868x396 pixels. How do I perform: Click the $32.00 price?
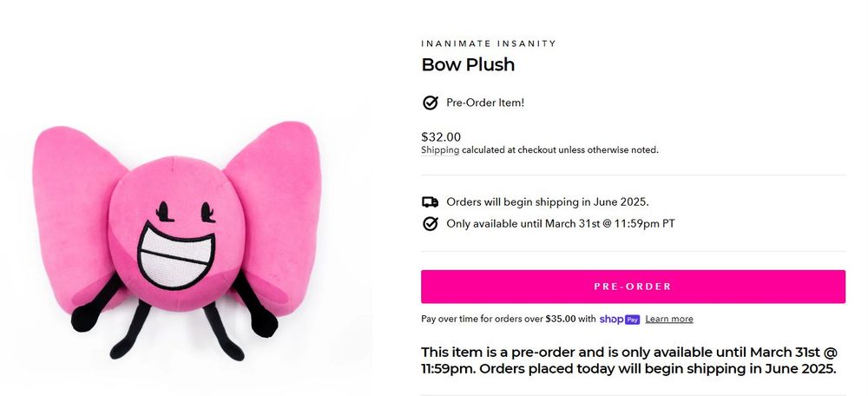(441, 136)
